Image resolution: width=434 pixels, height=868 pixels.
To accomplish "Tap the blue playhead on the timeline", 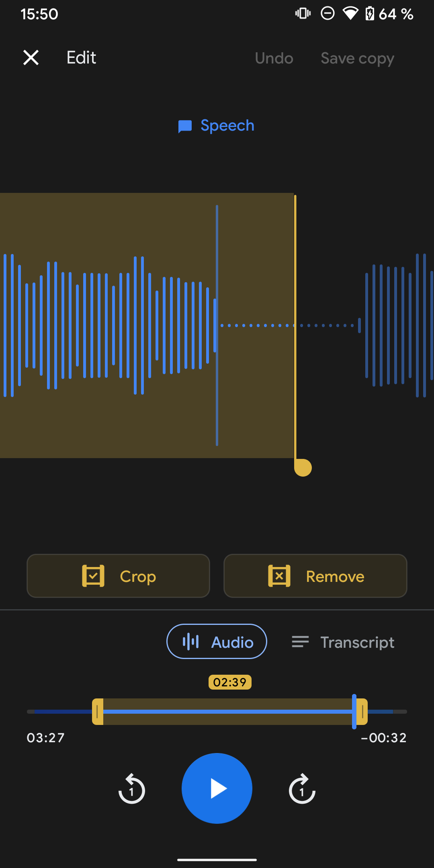I will tap(354, 712).
